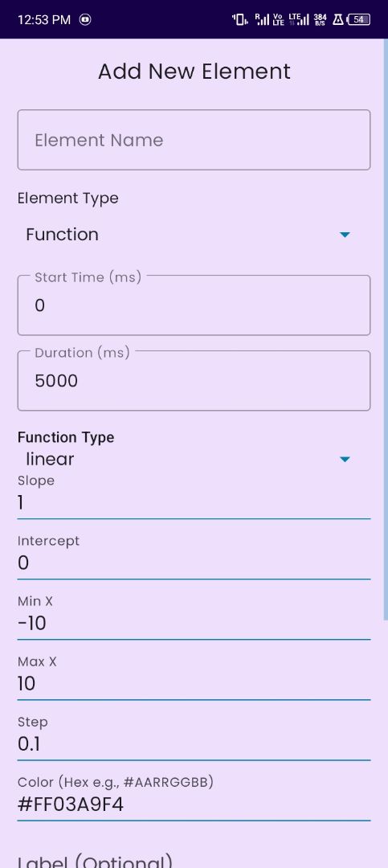Expand the Function Type dropdown arrow
The width and height of the screenshot is (388, 868).
pyautogui.click(x=345, y=460)
